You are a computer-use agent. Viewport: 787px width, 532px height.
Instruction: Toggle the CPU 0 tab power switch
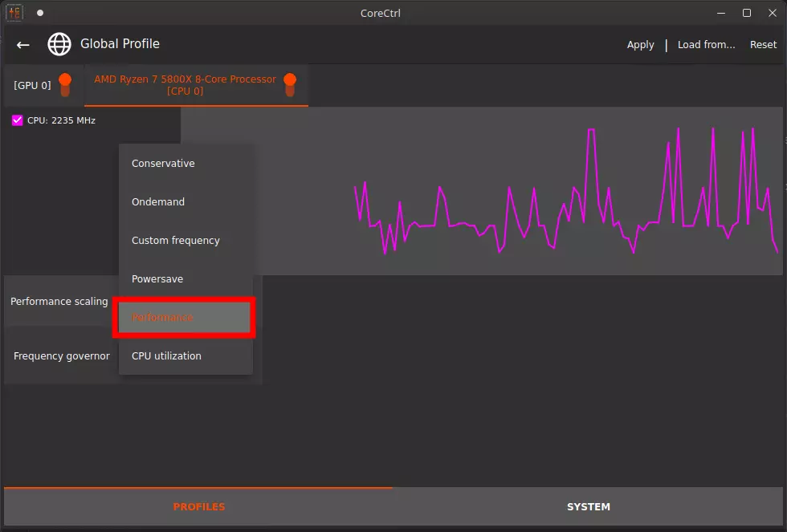pos(290,85)
